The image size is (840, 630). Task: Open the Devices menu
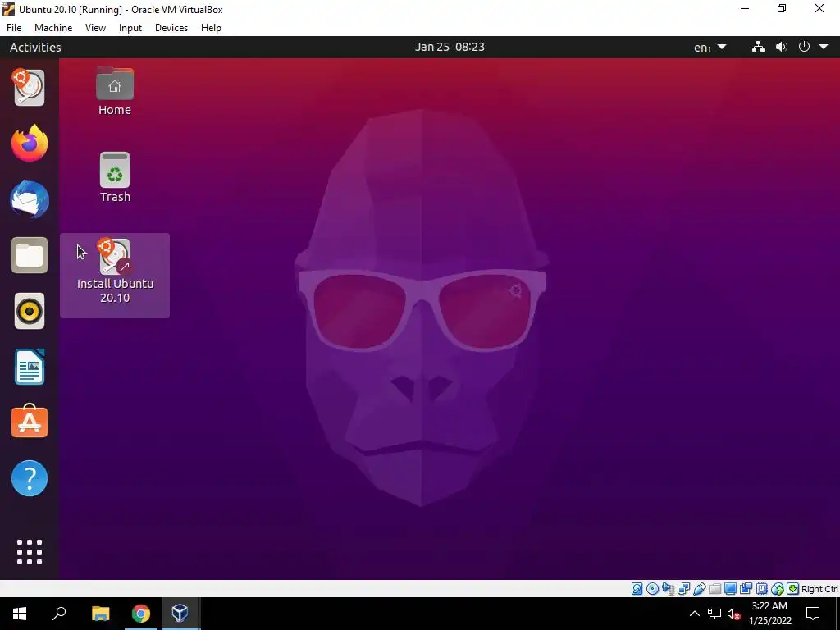pyautogui.click(x=171, y=28)
